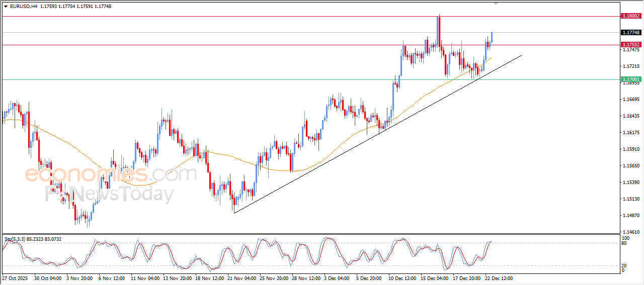Viewport: 644px width, 285px height.
Task: Click the stochastic signal value 83.0732
Action: tap(53, 239)
